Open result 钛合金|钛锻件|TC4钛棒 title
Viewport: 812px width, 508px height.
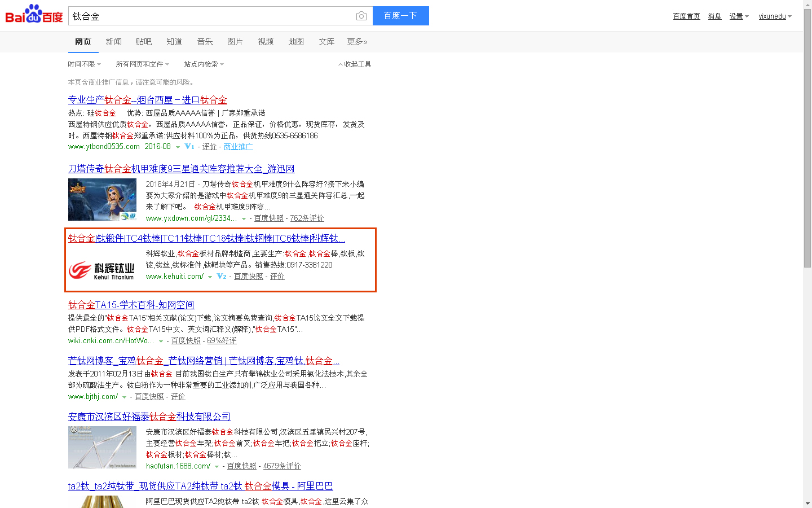click(x=206, y=238)
